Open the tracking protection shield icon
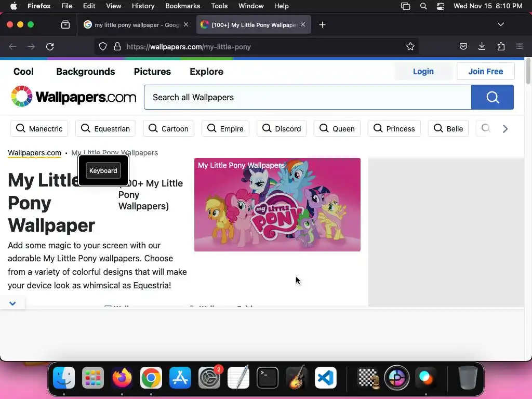The height and width of the screenshot is (399, 532). tap(103, 46)
